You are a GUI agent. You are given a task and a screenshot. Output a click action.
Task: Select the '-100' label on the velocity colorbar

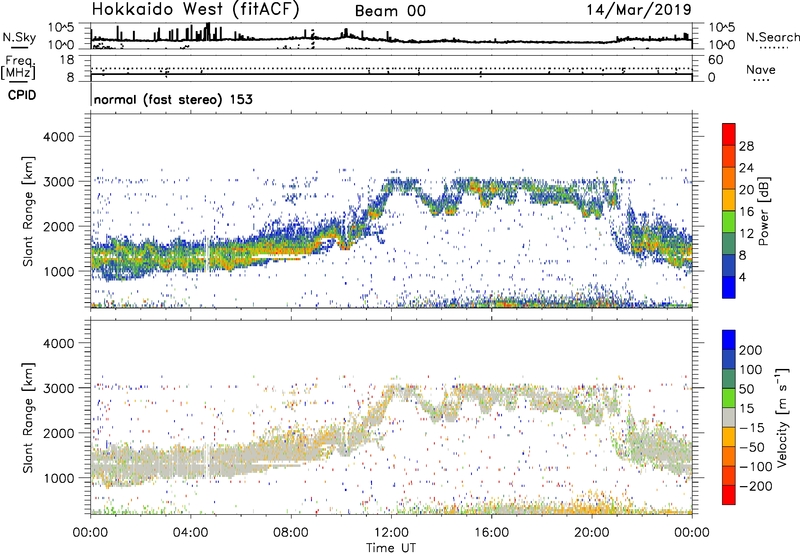(756, 467)
